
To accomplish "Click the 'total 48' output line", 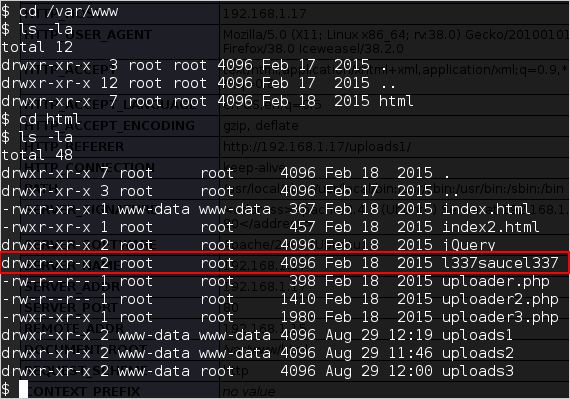I will tap(37, 155).
